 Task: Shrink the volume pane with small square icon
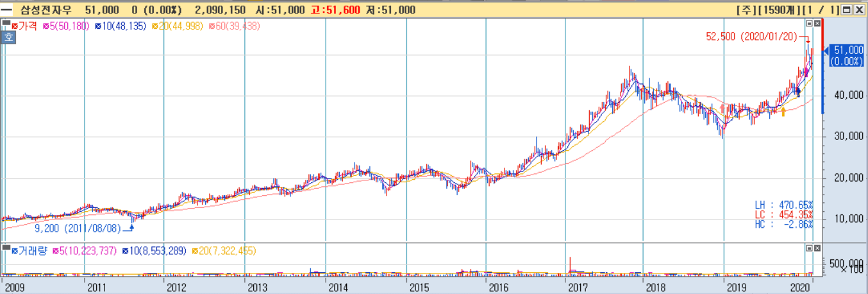click(809, 247)
